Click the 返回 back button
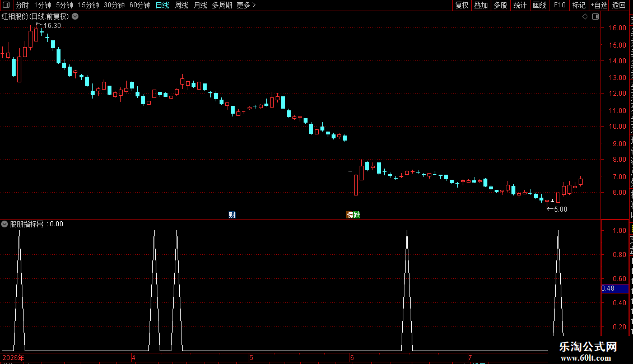633x364 pixels. pos(618,5)
